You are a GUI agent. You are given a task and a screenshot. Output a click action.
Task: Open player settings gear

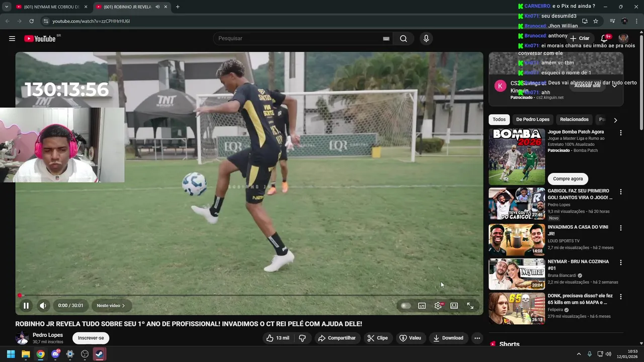438,306
